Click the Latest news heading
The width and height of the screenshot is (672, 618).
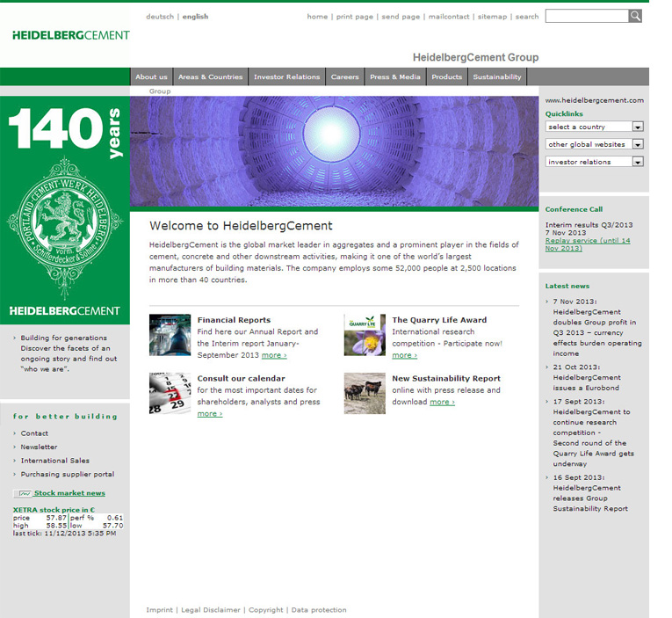click(567, 286)
